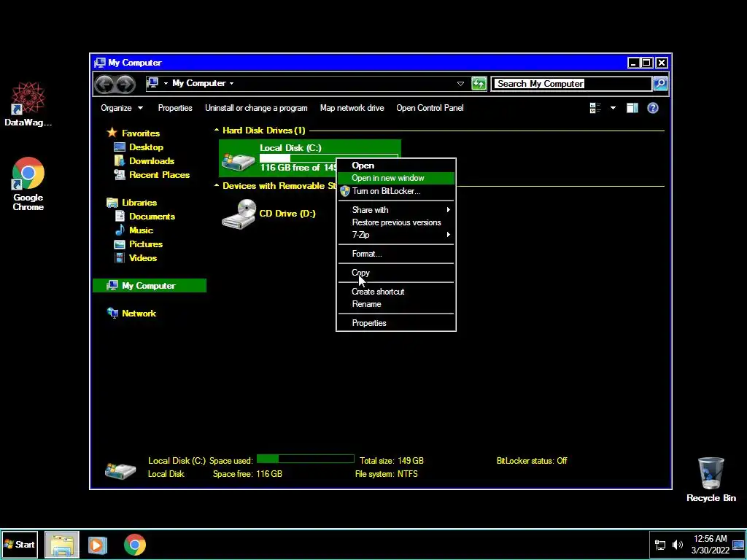
Task: Click in the Search My Computer field
Action: pyautogui.click(x=572, y=84)
